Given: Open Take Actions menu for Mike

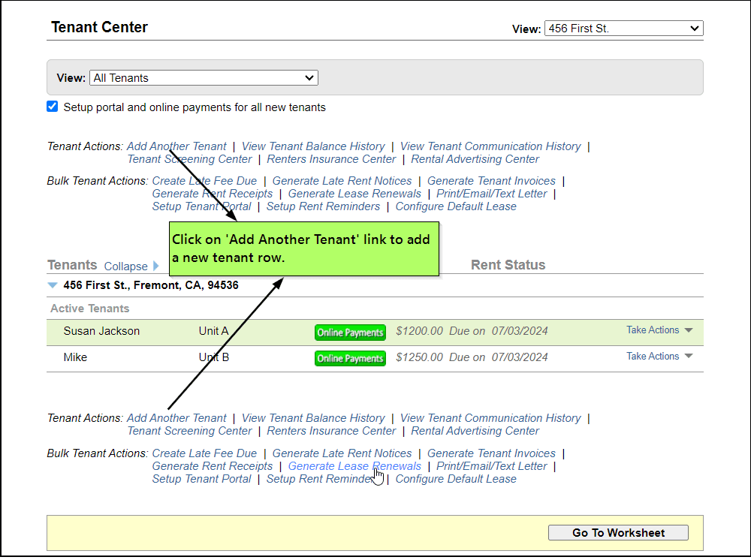Looking at the screenshot, I should pyautogui.click(x=659, y=357).
